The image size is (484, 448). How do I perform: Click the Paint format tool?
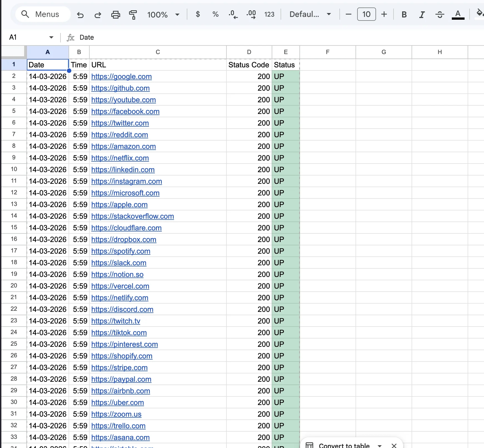point(133,14)
